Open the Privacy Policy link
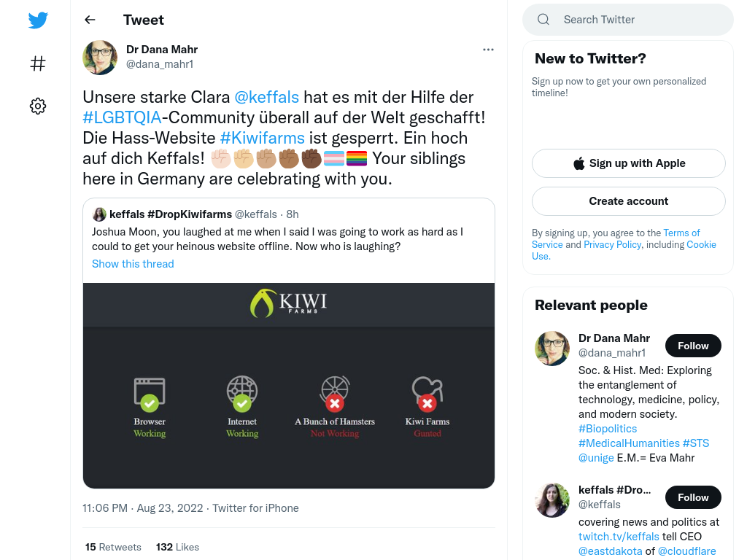Viewport: 747px width, 560px height. pos(612,245)
